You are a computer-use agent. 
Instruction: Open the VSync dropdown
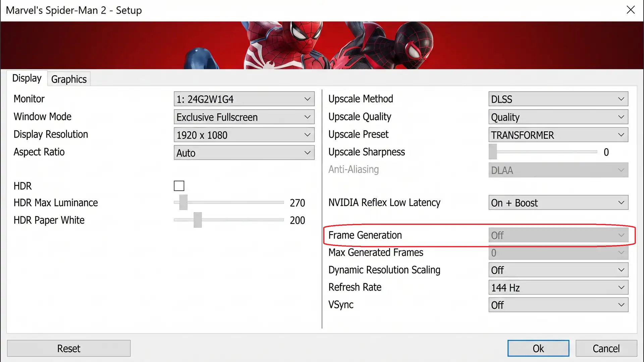pos(558,305)
